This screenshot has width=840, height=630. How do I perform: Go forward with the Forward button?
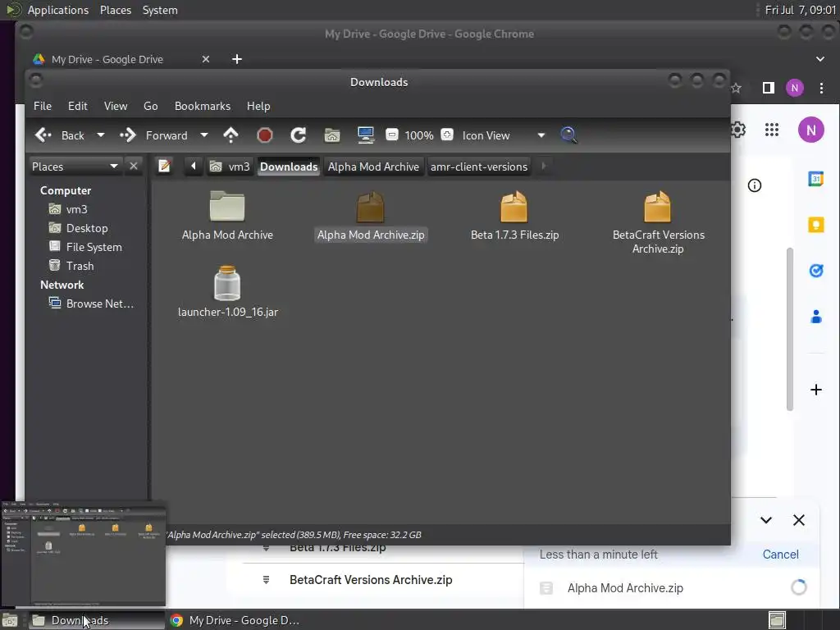153,135
